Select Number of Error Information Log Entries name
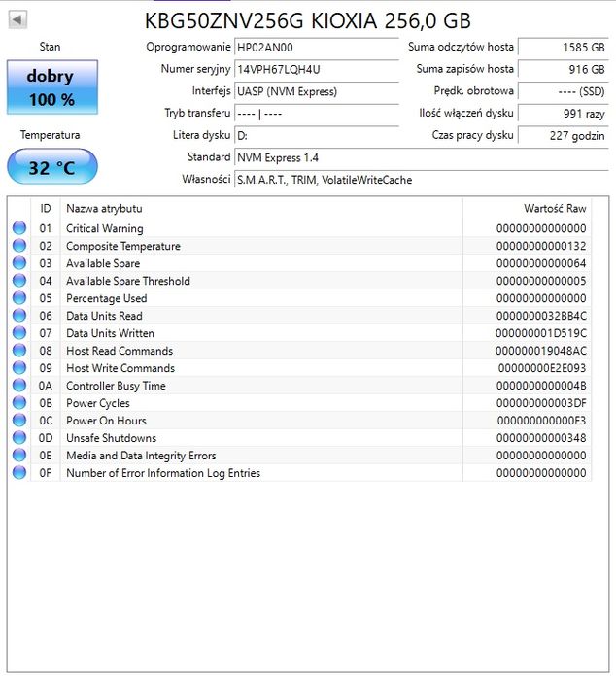Screen dimensions: 616x679 tap(163, 473)
